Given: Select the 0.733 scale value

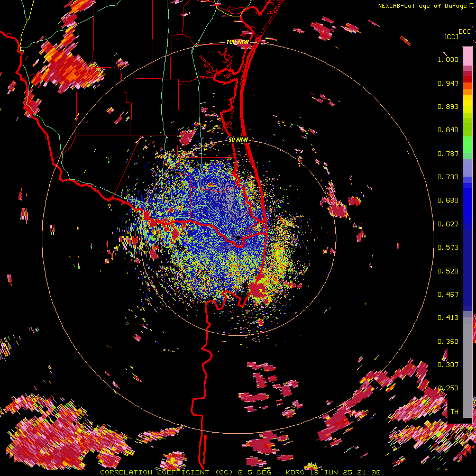Looking at the screenshot, I should [448, 177].
